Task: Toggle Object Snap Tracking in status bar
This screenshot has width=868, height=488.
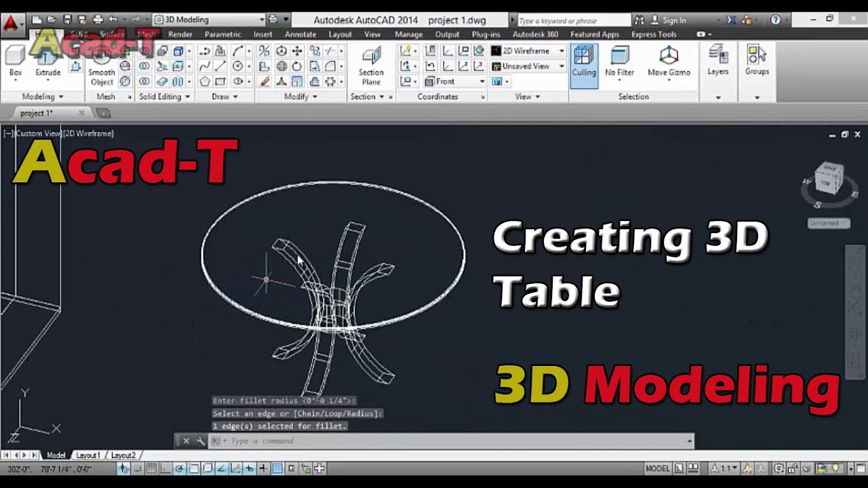Action: 222,468
